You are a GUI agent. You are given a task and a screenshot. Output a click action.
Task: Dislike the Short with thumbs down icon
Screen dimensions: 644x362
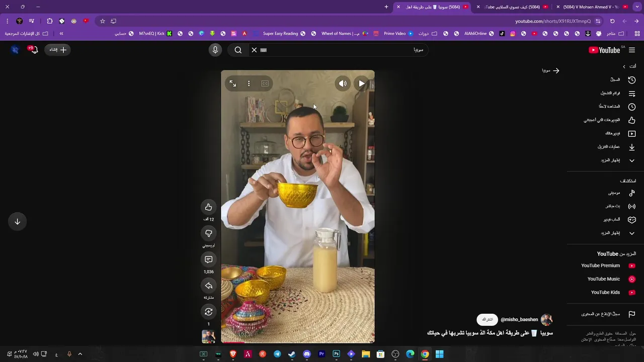pyautogui.click(x=208, y=233)
